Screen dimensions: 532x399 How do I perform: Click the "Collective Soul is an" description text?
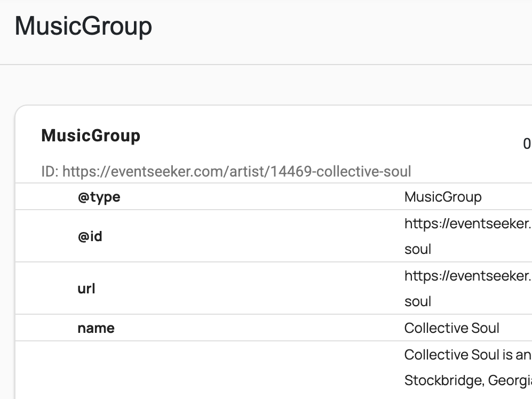pos(467,355)
